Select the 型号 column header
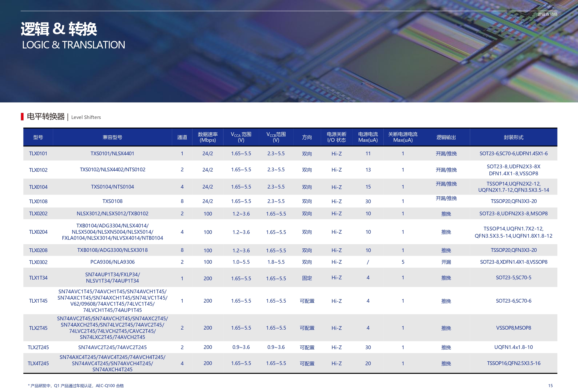 (38, 137)
